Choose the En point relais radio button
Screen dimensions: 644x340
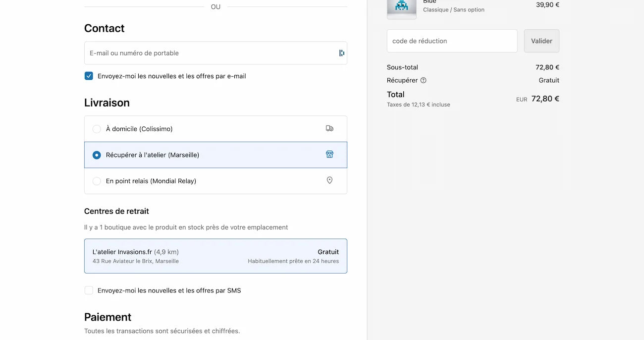[97, 181]
